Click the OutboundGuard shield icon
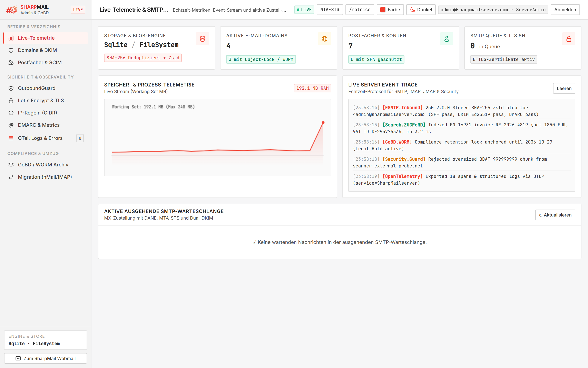The height and width of the screenshot is (368, 588). (x=11, y=88)
